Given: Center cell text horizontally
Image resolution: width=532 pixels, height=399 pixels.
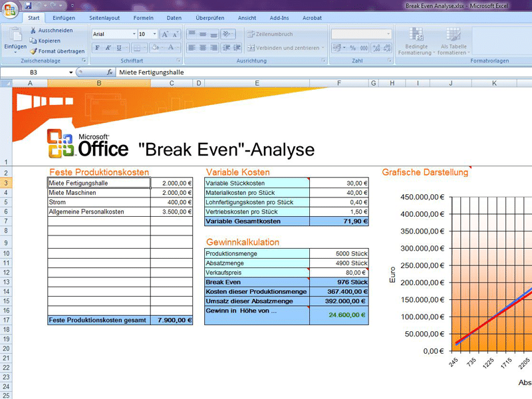Looking at the screenshot, I should pos(203,48).
